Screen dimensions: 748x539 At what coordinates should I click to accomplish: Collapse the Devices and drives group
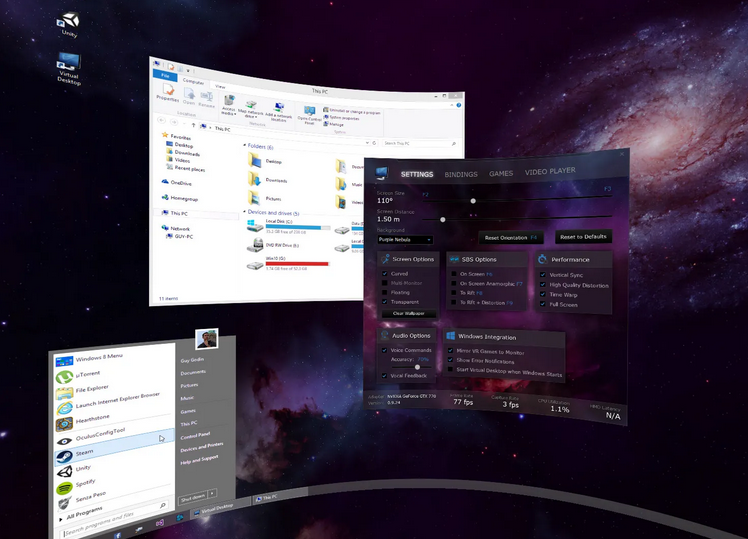[x=245, y=211]
